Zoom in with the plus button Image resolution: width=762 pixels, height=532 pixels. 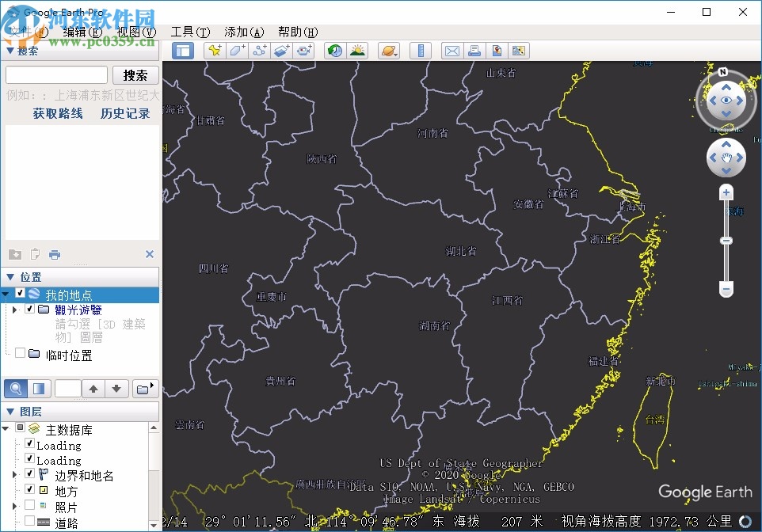coord(726,192)
